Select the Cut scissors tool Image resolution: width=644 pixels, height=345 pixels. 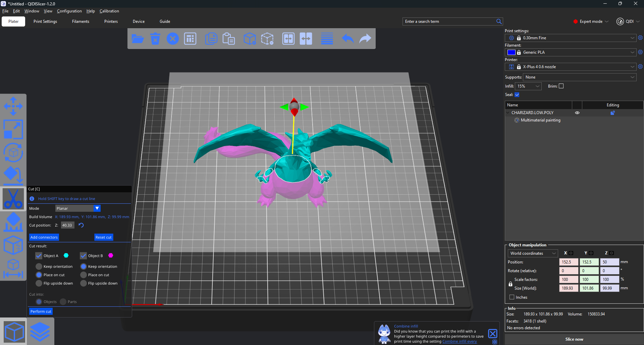[13, 199]
